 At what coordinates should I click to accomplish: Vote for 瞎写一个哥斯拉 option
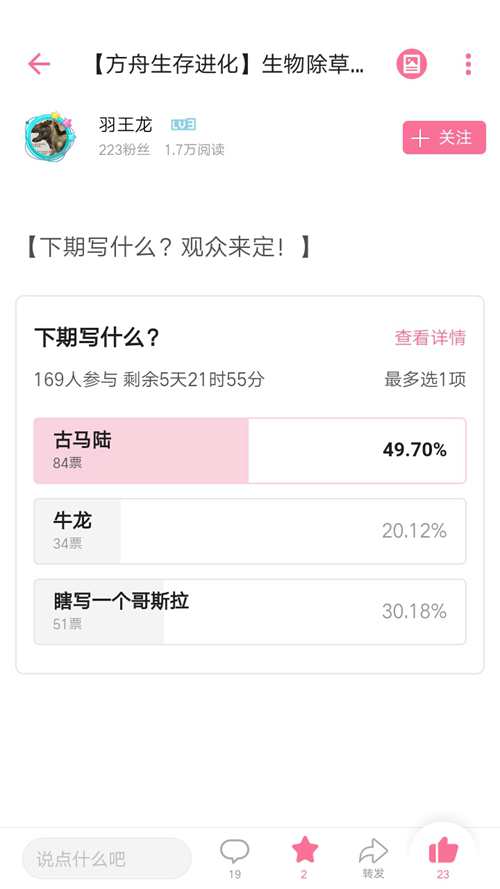pos(250,612)
